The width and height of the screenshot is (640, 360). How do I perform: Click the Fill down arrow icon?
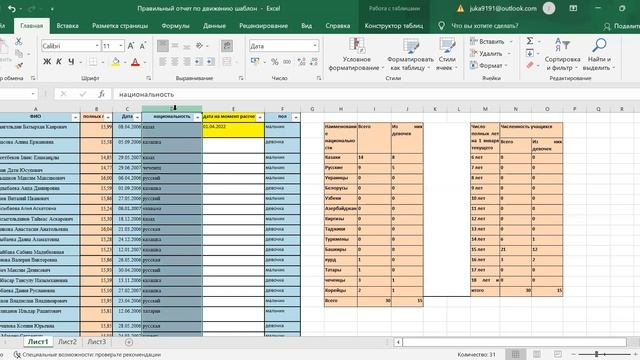[530, 53]
